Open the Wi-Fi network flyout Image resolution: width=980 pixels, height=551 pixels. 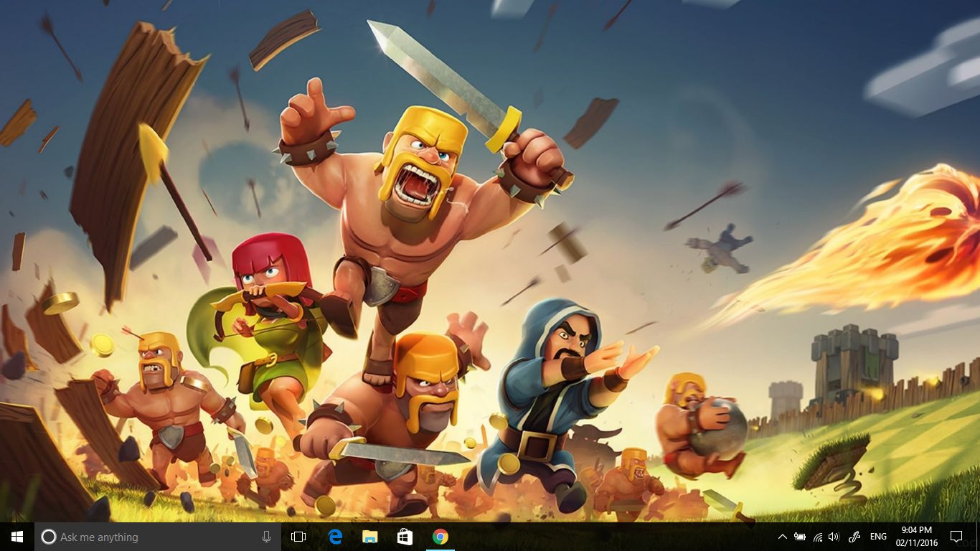817,537
